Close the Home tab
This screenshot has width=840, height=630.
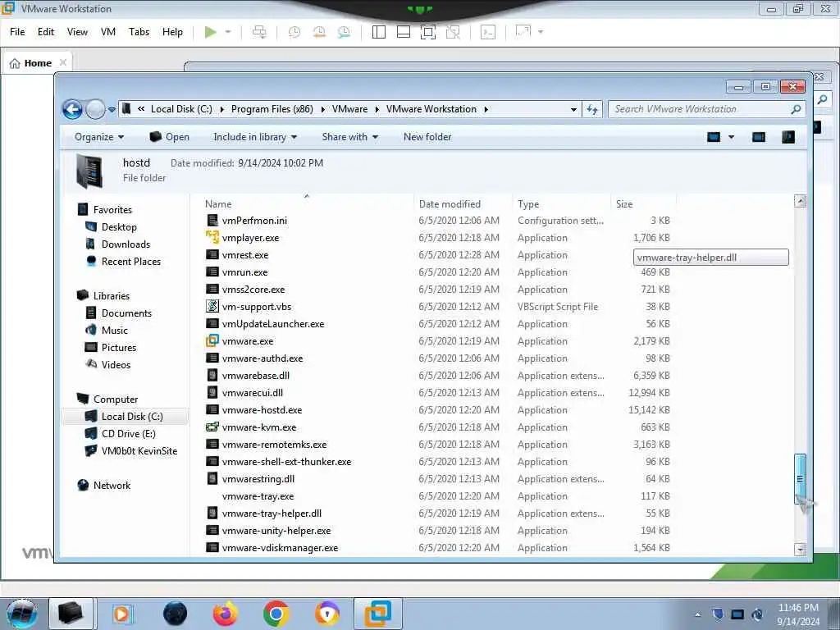click(x=63, y=62)
